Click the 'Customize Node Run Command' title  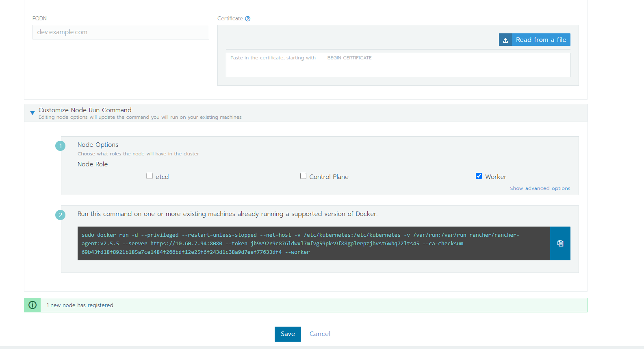[85, 110]
